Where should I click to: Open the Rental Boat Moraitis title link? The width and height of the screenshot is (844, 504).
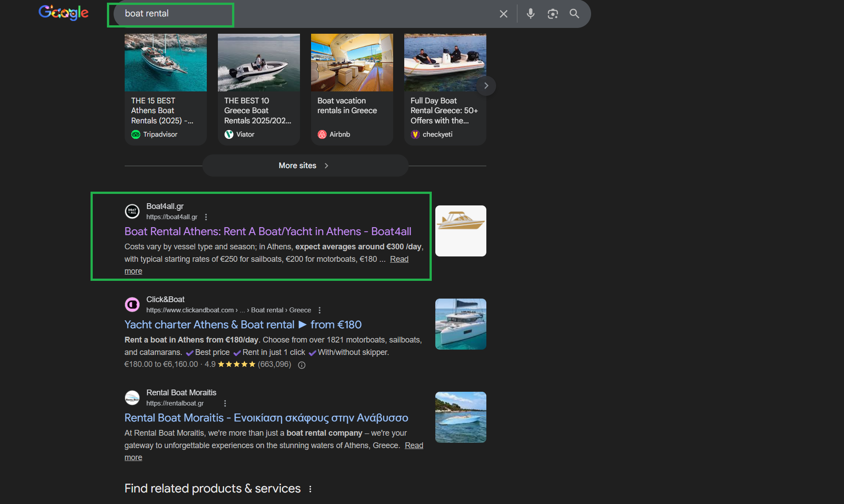click(x=266, y=418)
